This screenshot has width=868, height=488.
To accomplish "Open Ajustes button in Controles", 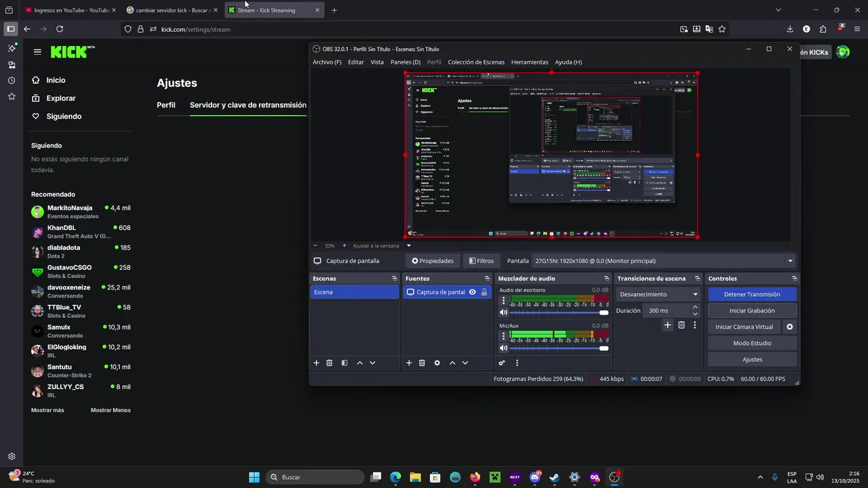I will (752, 359).
